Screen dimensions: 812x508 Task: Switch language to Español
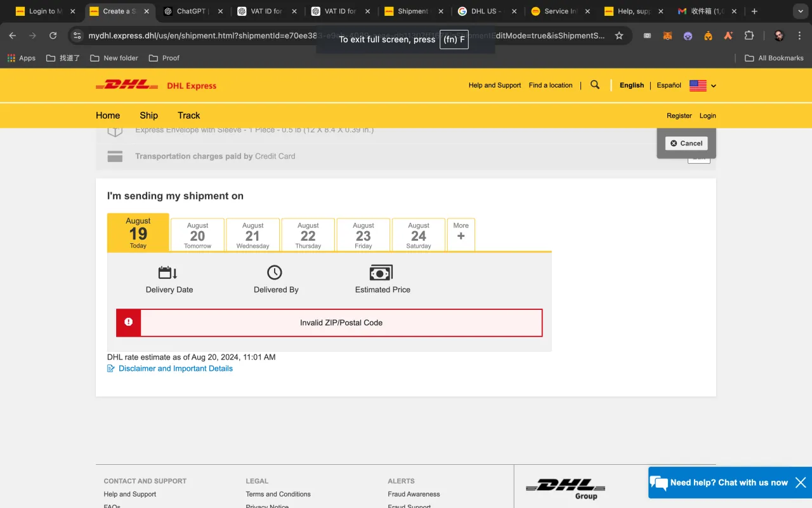[x=669, y=85]
